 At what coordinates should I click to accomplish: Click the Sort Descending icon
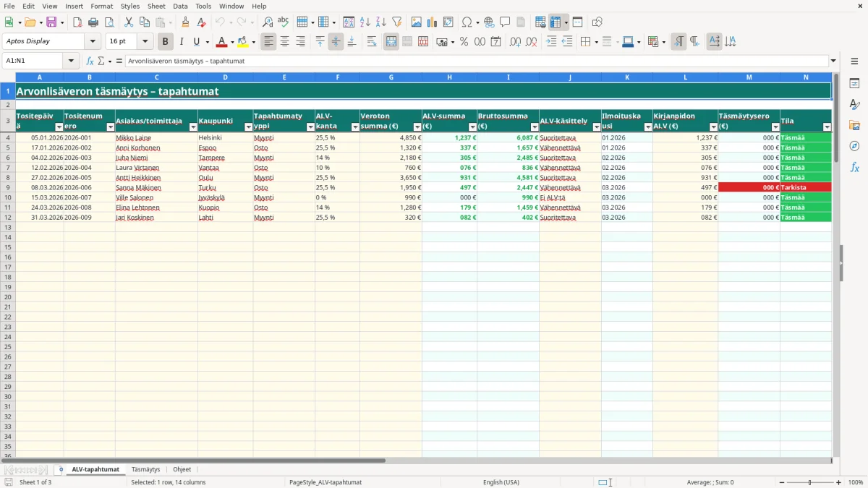coord(380,22)
